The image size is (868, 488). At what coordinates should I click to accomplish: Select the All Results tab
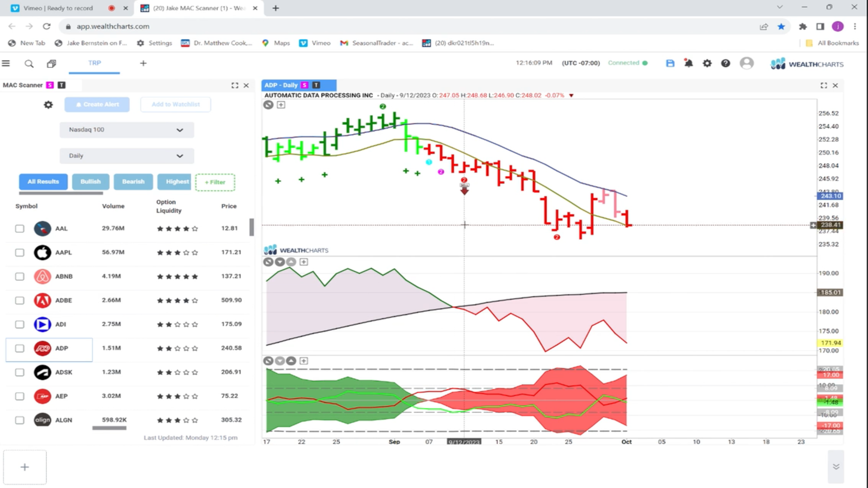(43, 182)
